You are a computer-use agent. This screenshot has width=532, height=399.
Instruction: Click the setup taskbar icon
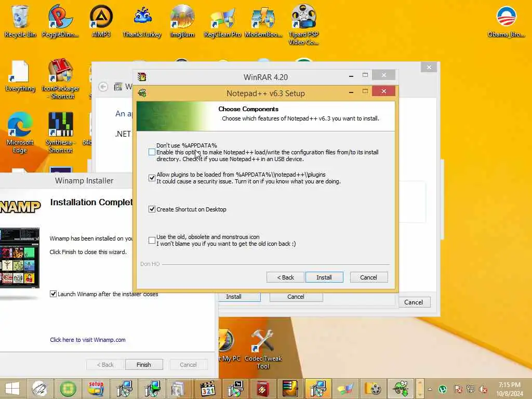[96, 389]
